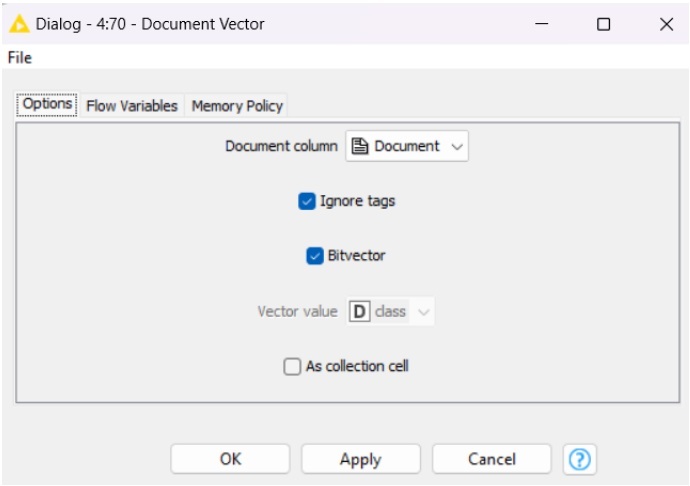Maximize the dialog window
Viewport: 690px width, 486px height.
point(603,24)
